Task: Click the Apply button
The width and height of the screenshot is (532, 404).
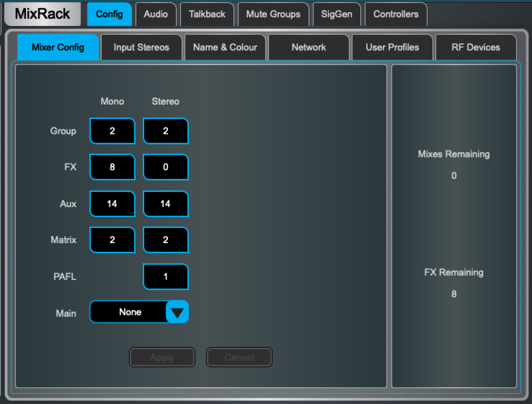Action: tap(162, 357)
